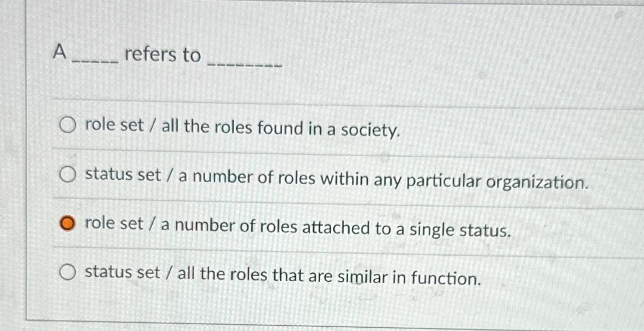Screen dimensions: 644x331
Task: Select "status set / all the roles that are similar in function"
Action: point(67,272)
